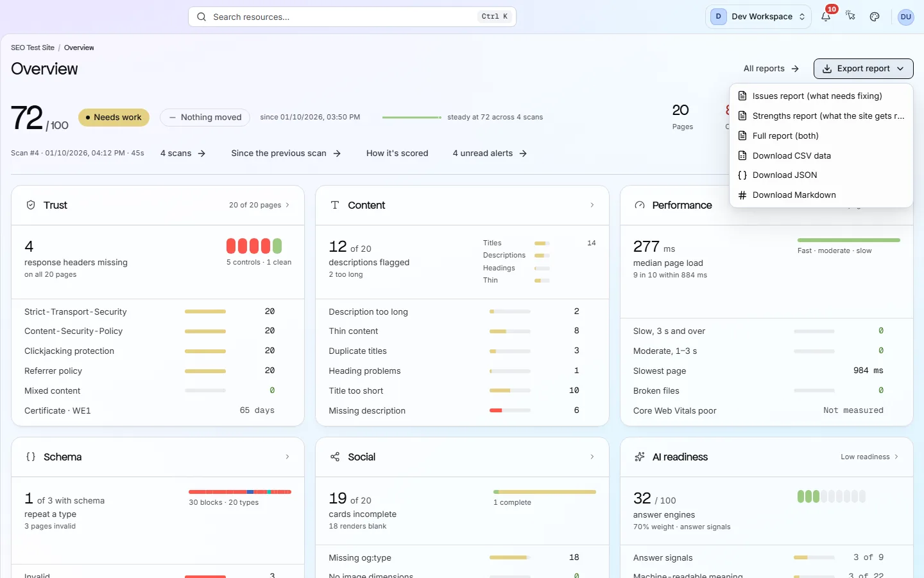The height and width of the screenshot is (578, 924).
Task: Choose Download CSV data
Action: 821,156
